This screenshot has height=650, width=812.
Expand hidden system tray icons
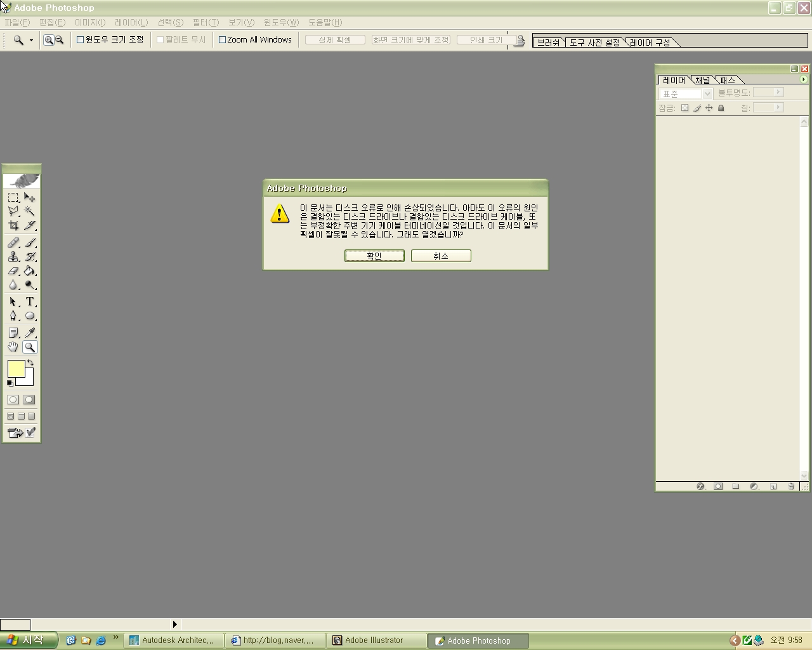tap(735, 640)
